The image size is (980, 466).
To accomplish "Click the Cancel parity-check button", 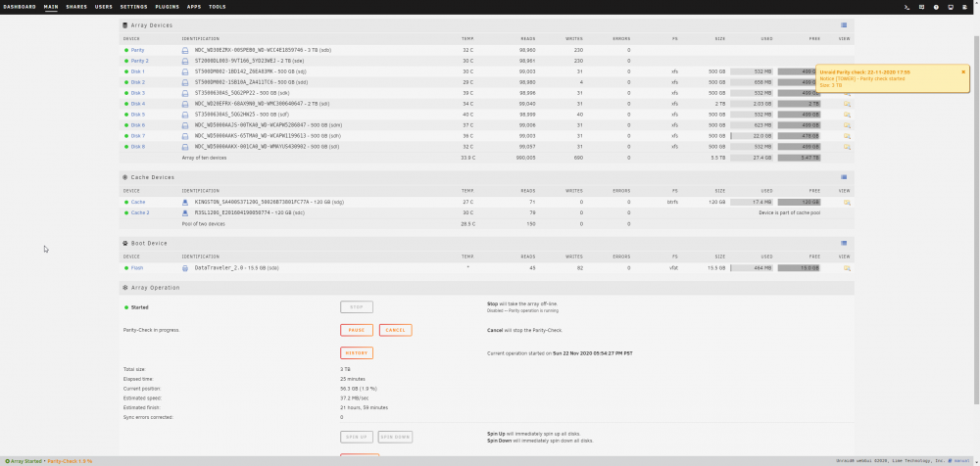I will point(396,330).
